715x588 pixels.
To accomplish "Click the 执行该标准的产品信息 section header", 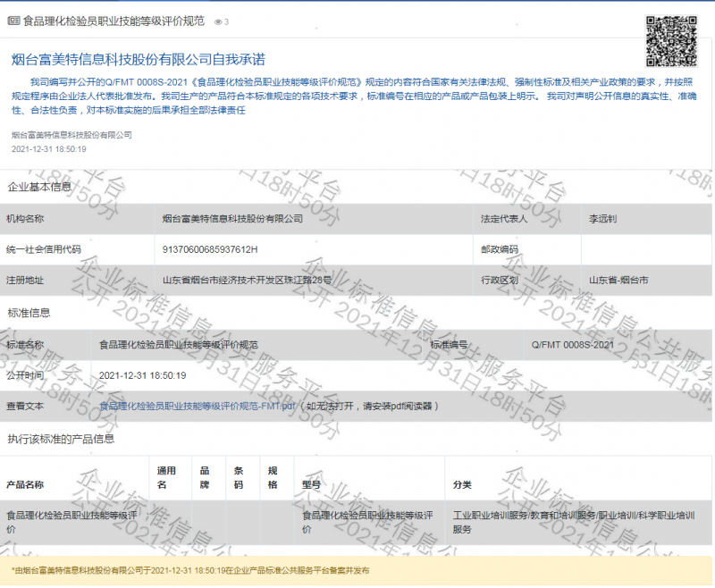I will coord(61,439).
